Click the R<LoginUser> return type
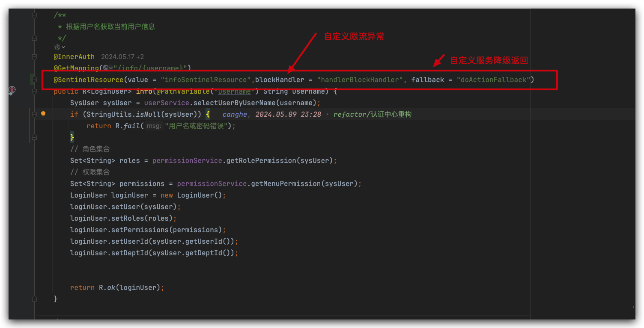The width and height of the screenshot is (644, 328). coord(107,91)
